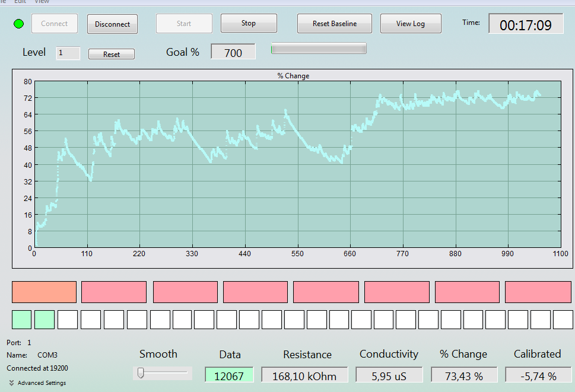The width and height of the screenshot is (575, 392).
Task: Click the second green progress square
Action: [x=45, y=320]
